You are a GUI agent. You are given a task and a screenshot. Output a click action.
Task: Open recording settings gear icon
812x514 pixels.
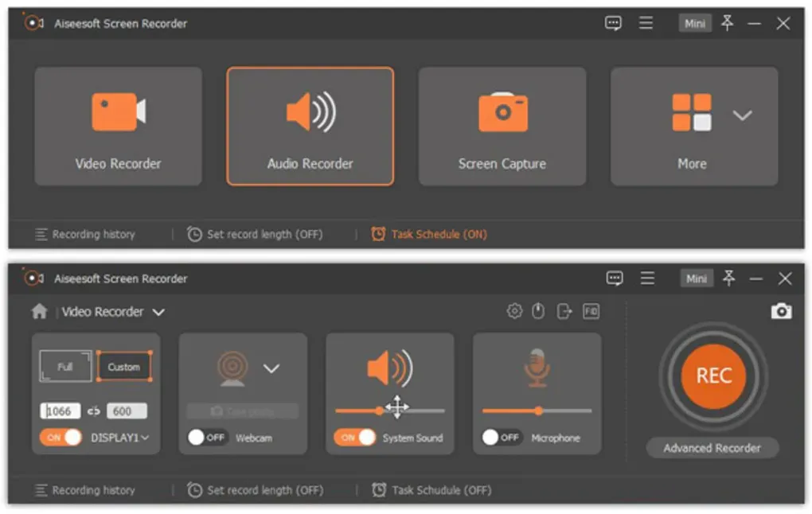(x=514, y=311)
